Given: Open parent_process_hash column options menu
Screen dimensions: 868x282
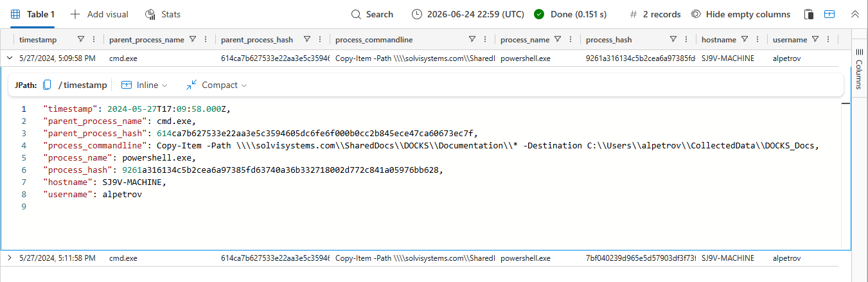Looking at the screenshot, I should click(320, 39).
